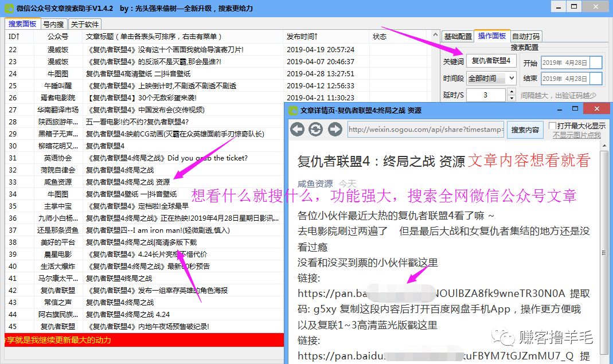Sort by the 公众号 column header
This screenshot has height=364, width=613.
coord(58,36)
